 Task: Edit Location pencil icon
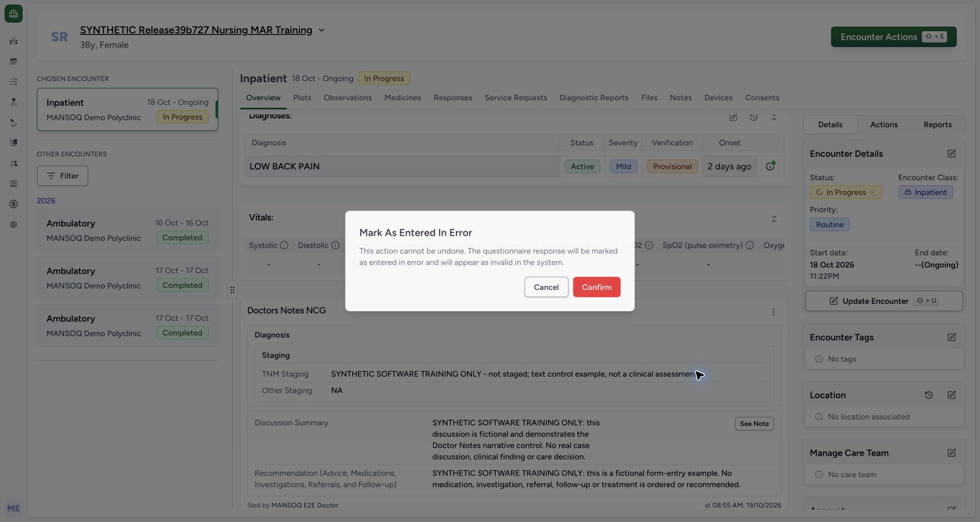[x=952, y=395]
